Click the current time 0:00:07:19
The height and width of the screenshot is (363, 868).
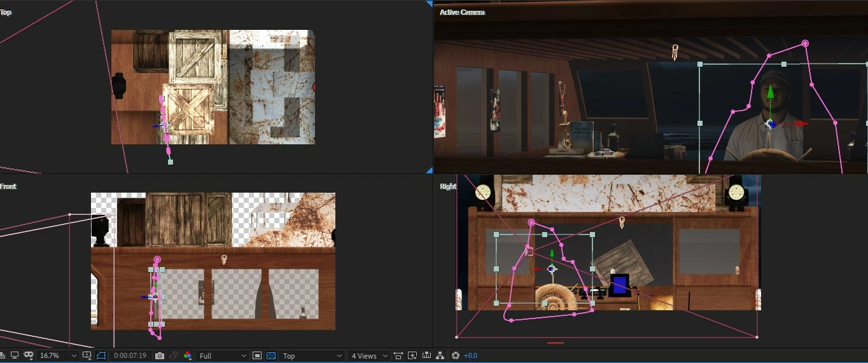pyautogui.click(x=130, y=356)
